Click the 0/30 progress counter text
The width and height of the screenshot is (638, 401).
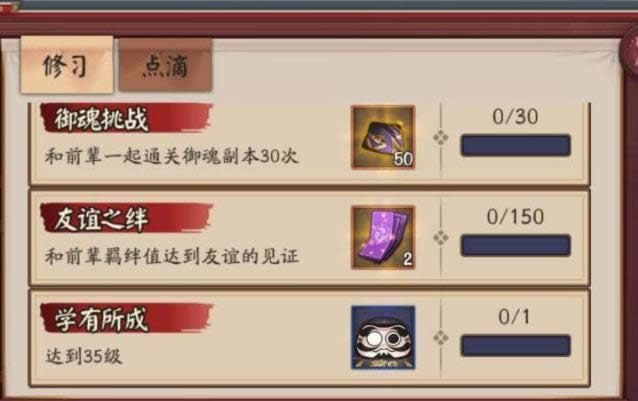515,117
